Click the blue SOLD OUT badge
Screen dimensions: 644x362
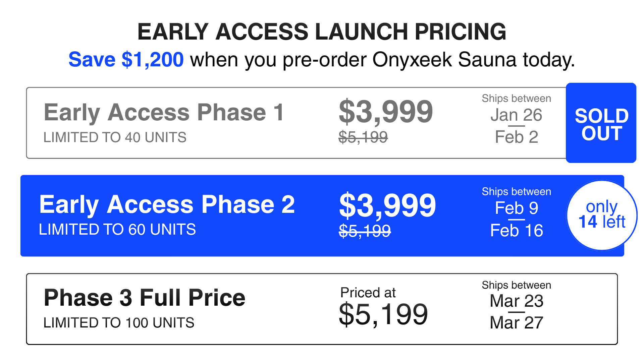click(x=601, y=123)
